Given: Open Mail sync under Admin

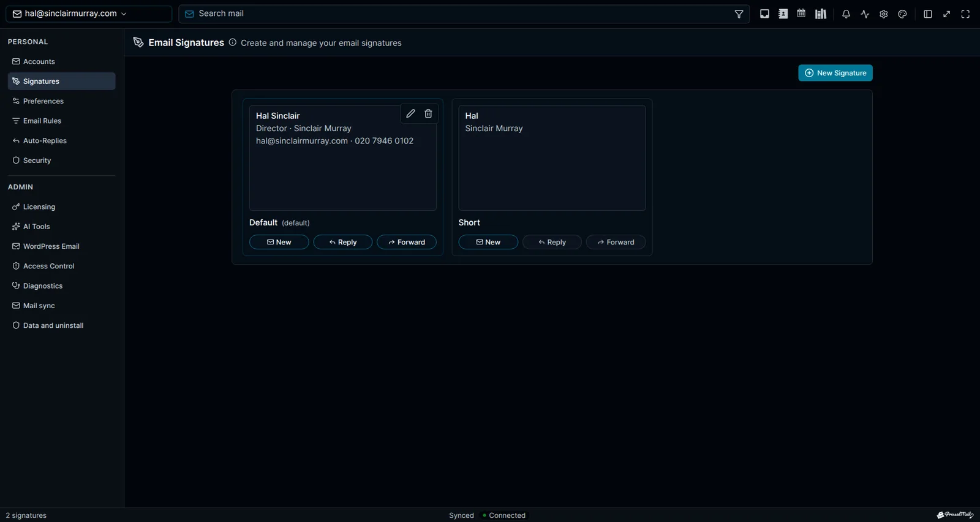Looking at the screenshot, I should click(x=61, y=306).
